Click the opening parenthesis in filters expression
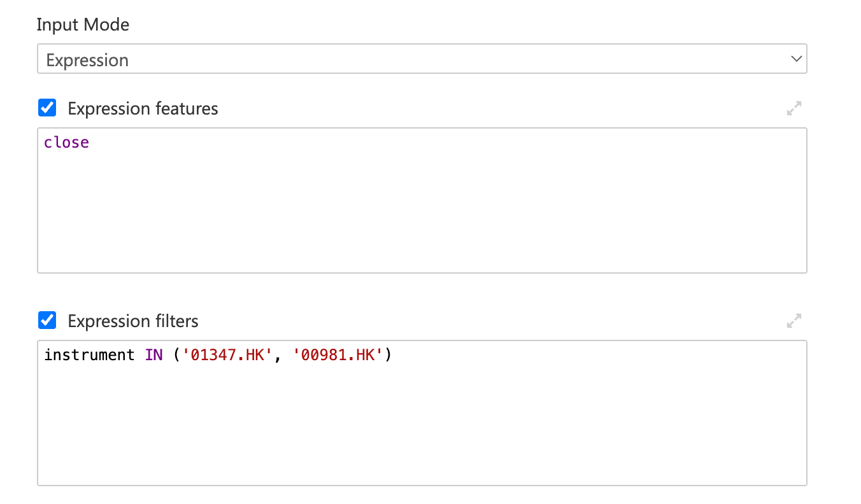Screen dimensions: 861x504 point(178,355)
